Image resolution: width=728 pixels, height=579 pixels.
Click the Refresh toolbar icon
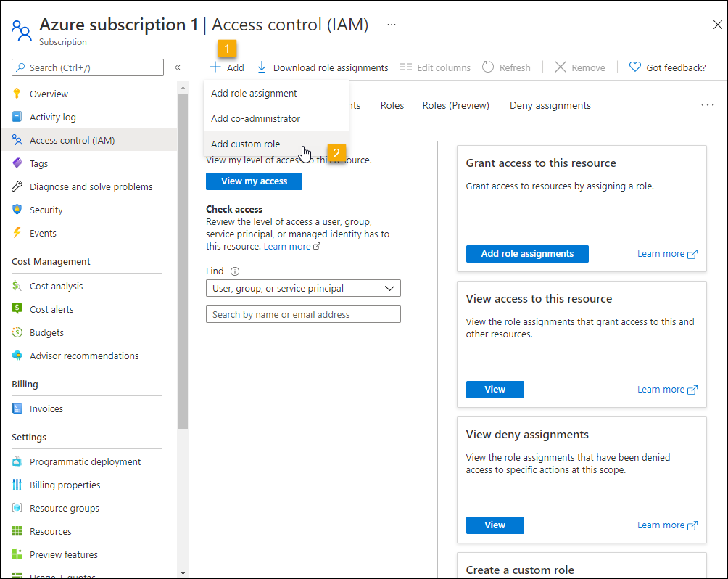(x=488, y=67)
